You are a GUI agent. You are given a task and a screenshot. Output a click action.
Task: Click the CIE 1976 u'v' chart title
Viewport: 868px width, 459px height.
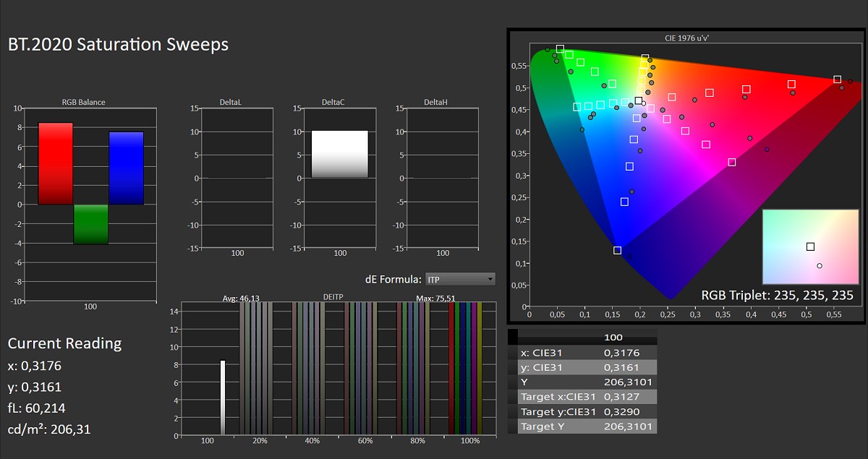686,37
